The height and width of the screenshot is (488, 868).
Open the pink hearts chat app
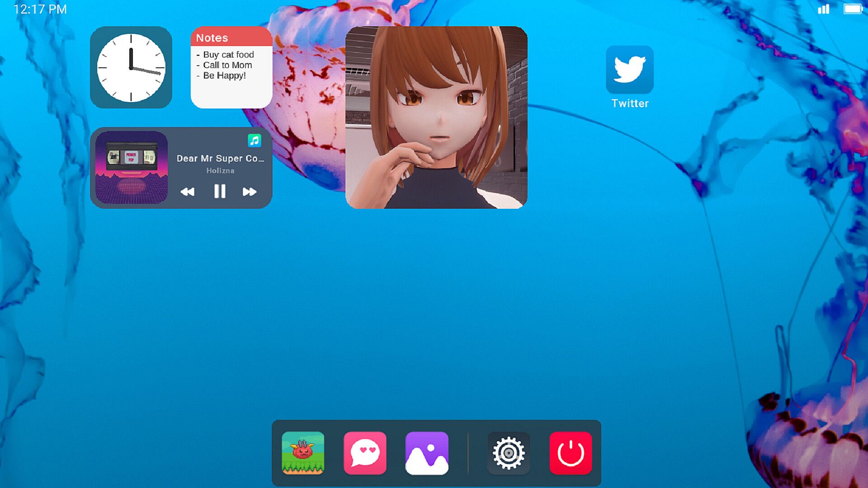[x=365, y=453]
